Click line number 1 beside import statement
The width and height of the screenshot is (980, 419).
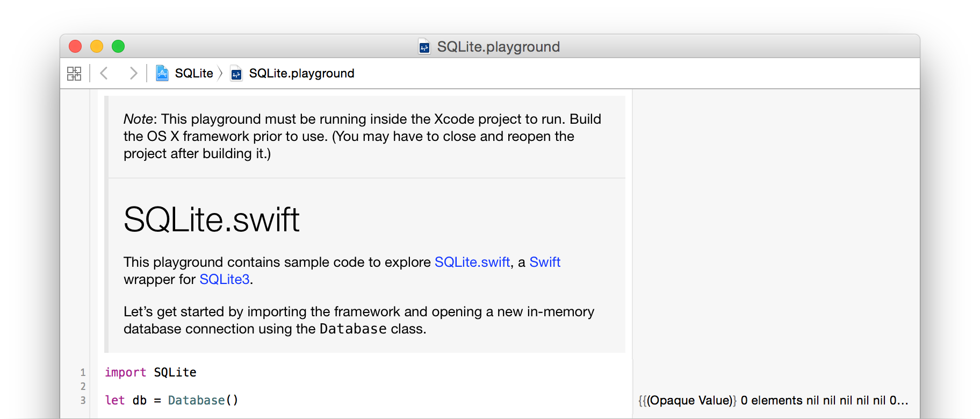click(82, 372)
